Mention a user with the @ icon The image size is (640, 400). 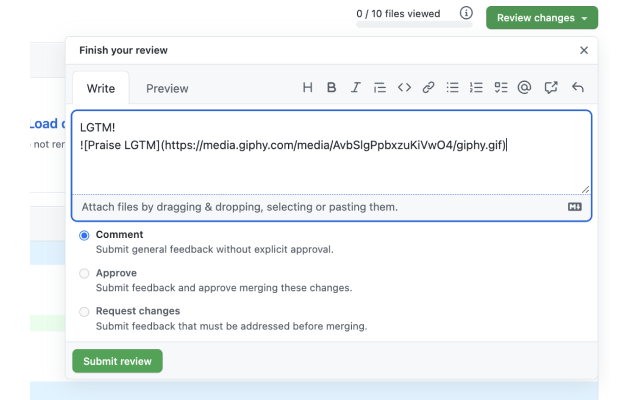[x=525, y=88]
